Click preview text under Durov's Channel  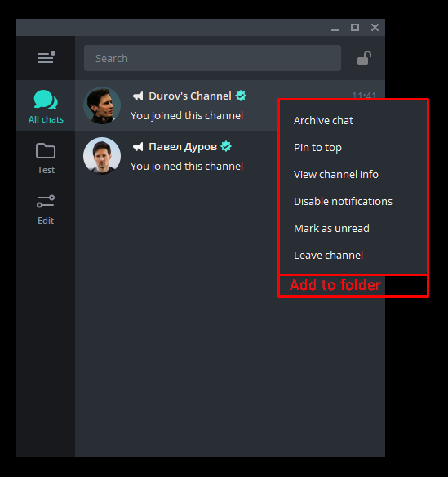187,116
